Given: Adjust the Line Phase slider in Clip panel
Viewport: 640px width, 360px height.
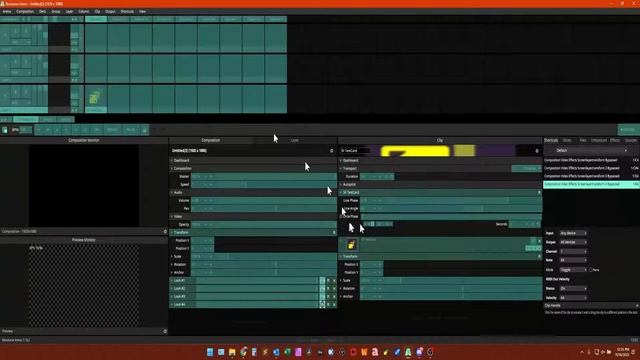Looking at the screenshot, I should point(451,200).
